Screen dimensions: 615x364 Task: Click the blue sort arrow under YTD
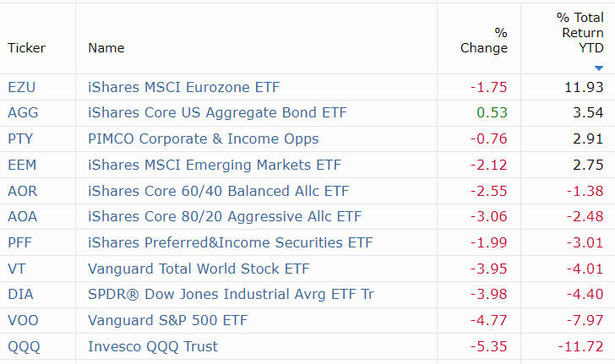(598, 68)
